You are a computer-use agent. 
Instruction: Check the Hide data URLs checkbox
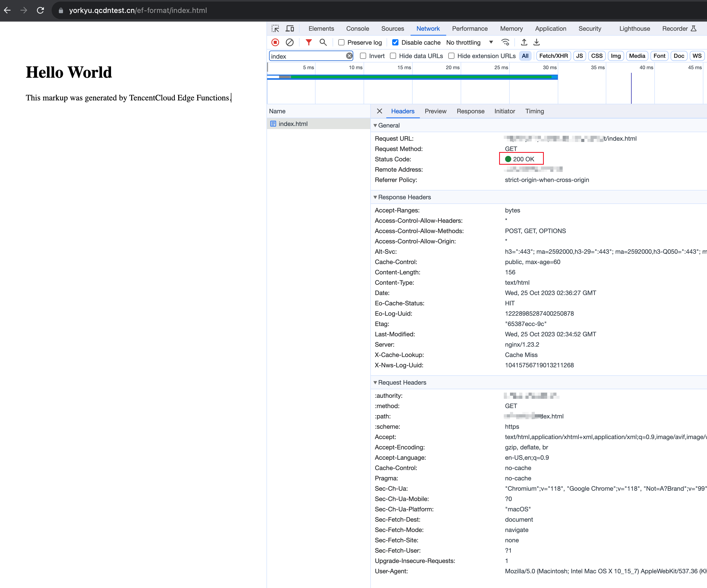pyautogui.click(x=393, y=56)
